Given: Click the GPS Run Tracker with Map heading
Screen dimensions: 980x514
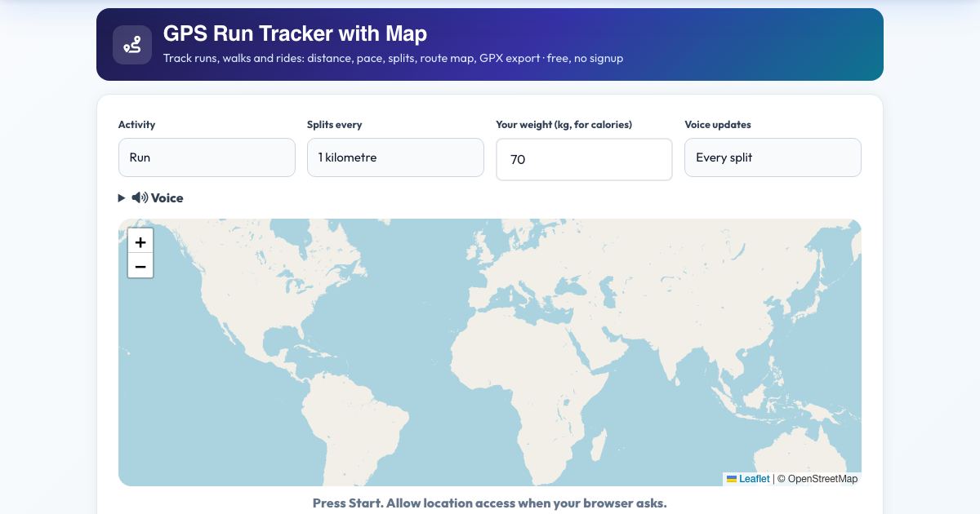Looking at the screenshot, I should pyautogui.click(x=295, y=33).
